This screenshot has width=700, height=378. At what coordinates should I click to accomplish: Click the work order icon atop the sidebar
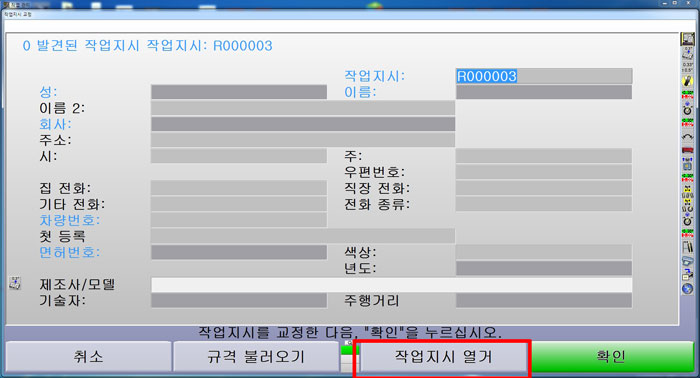pos(688,38)
